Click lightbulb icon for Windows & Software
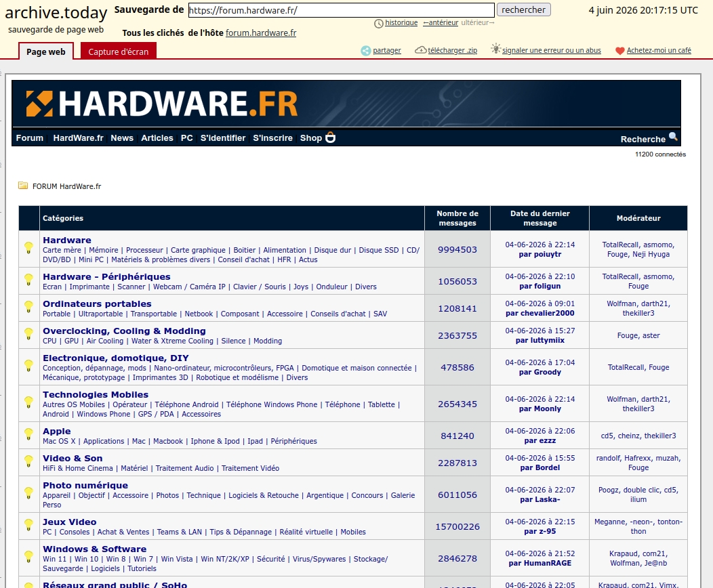The height and width of the screenshot is (588, 713). (x=28, y=557)
